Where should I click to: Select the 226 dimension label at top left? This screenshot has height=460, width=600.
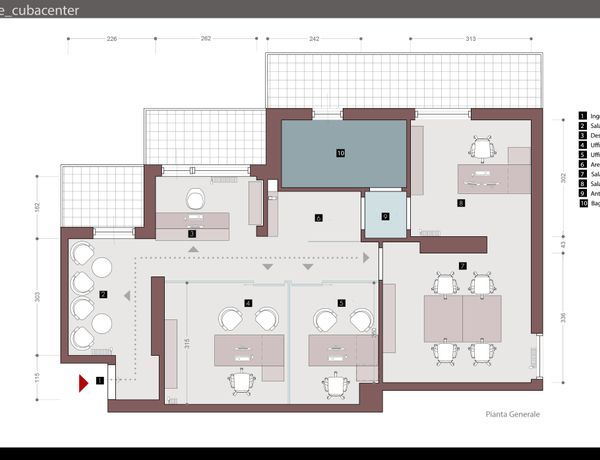tap(111, 39)
